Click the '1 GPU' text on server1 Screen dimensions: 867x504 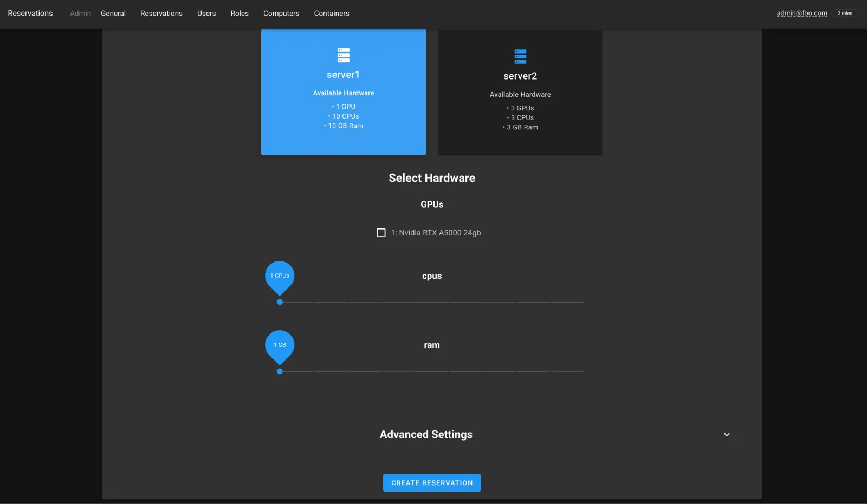pyautogui.click(x=346, y=107)
